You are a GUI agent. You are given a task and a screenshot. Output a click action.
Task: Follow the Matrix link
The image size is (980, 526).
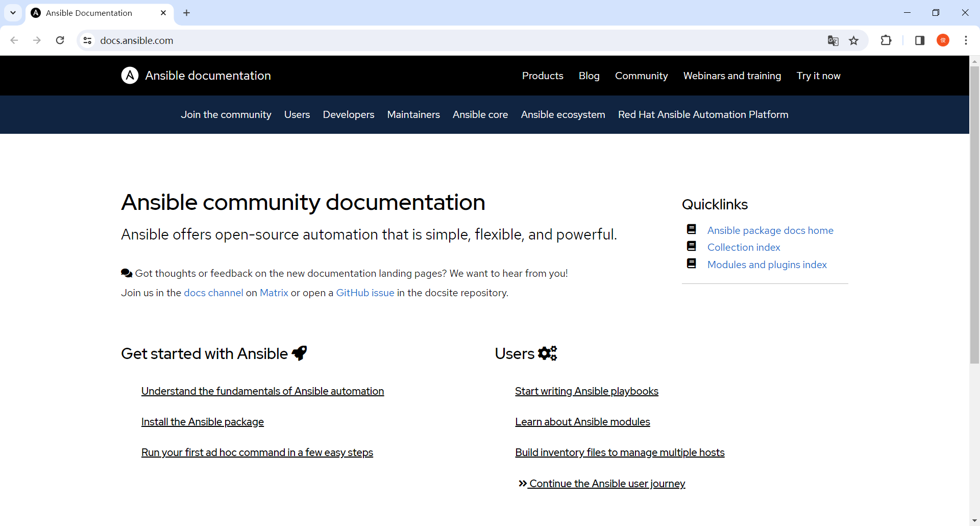(x=274, y=293)
